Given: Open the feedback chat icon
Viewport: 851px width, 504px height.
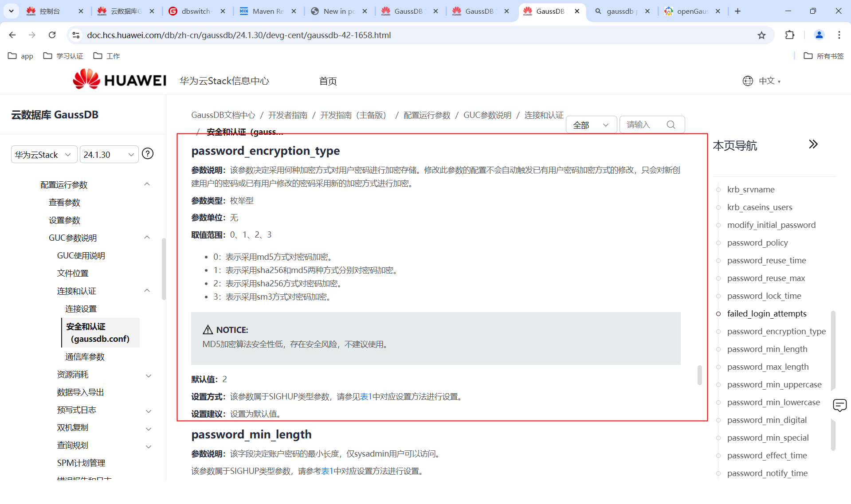Looking at the screenshot, I should tap(839, 405).
